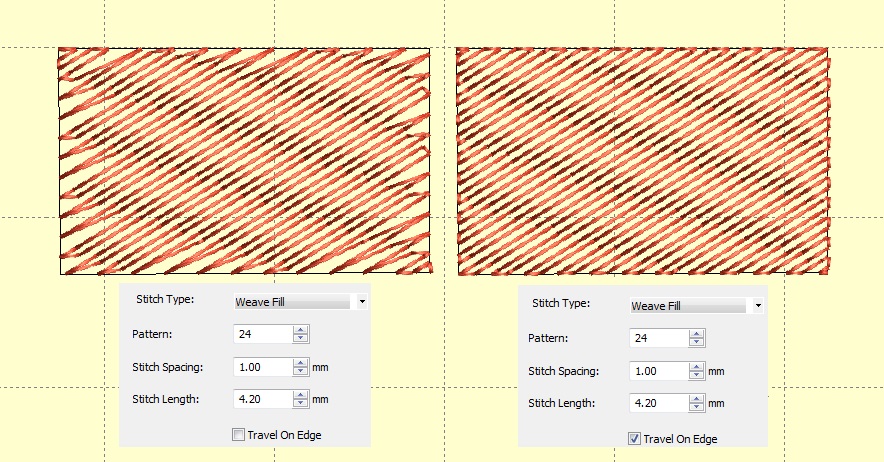Decrease Stitch Spacing in right panel
Screen dimensions: 884x462
pos(696,375)
